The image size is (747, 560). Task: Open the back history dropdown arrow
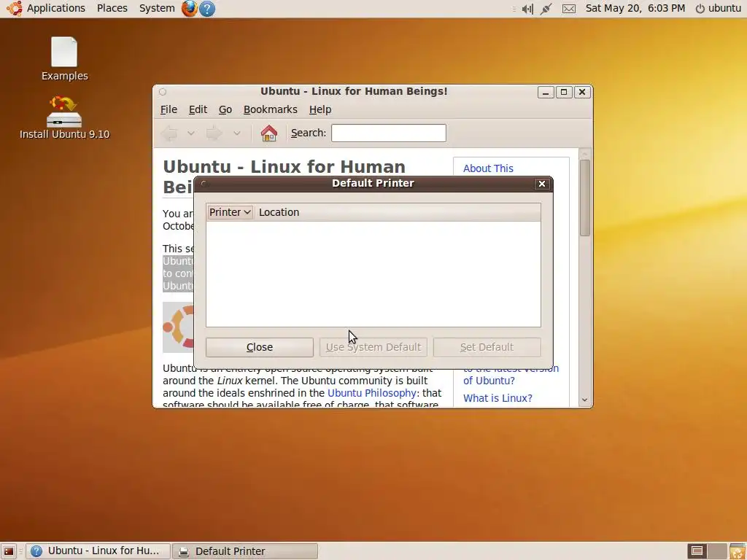click(190, 133)
